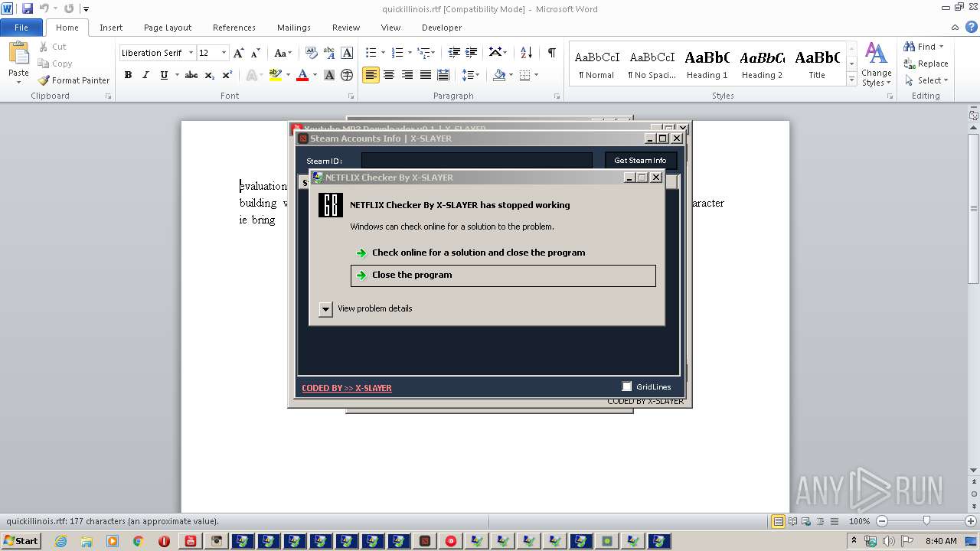Open Chrome from the taskbar
The image size is (980, 551).
[139, 541]
